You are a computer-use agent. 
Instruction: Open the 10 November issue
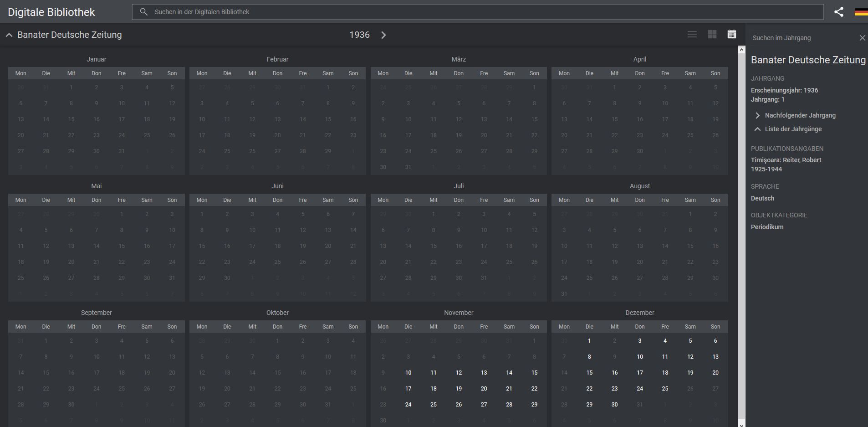(x=408, y=373)
